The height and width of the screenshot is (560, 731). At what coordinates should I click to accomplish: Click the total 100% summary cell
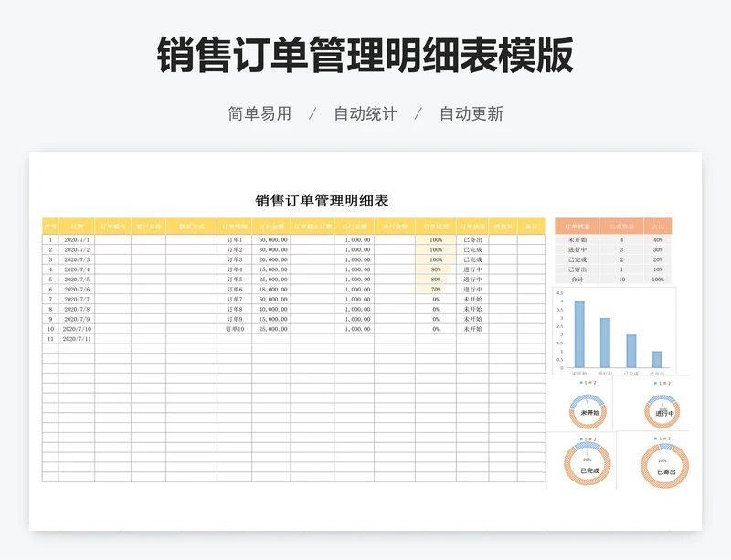point(658,280)
